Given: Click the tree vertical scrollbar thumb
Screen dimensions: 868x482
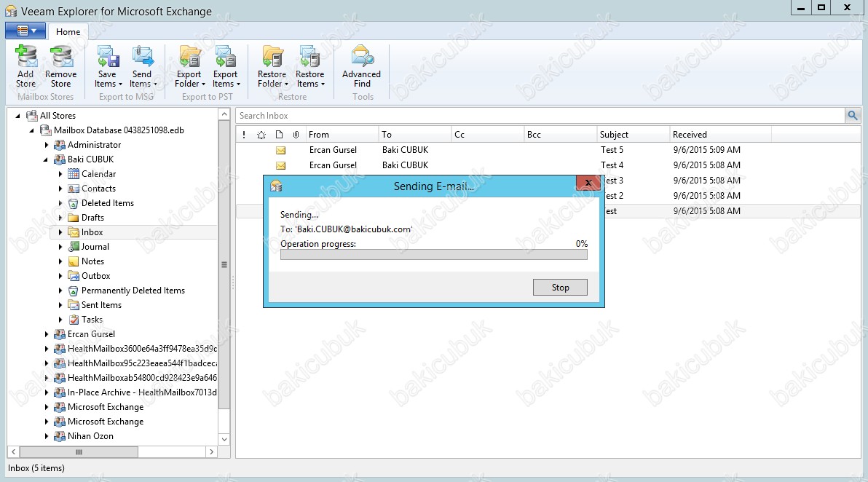Looking at the screenshot, I should 224,264.
